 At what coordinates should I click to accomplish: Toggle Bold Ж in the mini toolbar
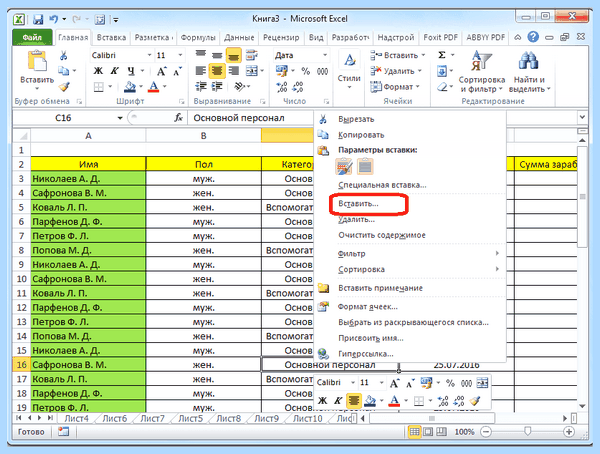click(x=322, y=401)
